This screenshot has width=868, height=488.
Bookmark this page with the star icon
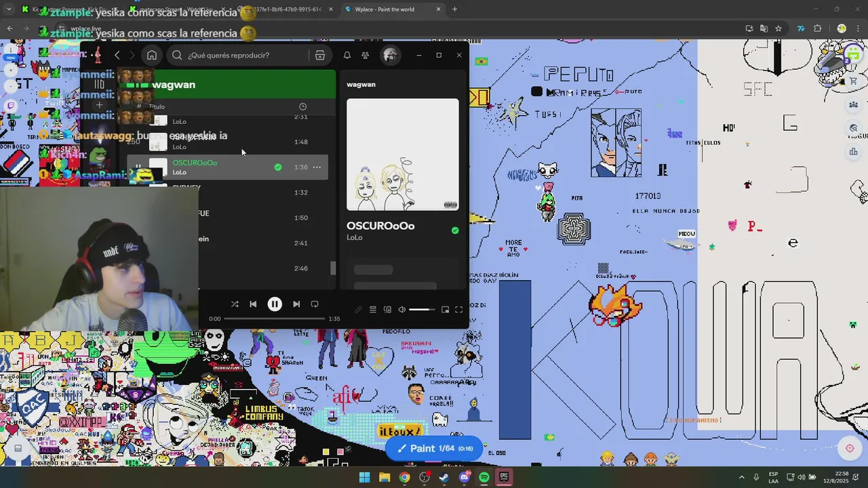[x=778, y=28]
